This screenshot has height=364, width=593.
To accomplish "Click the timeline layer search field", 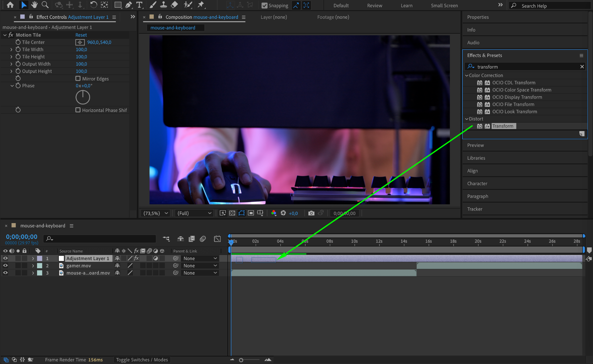I will (100, 239).
